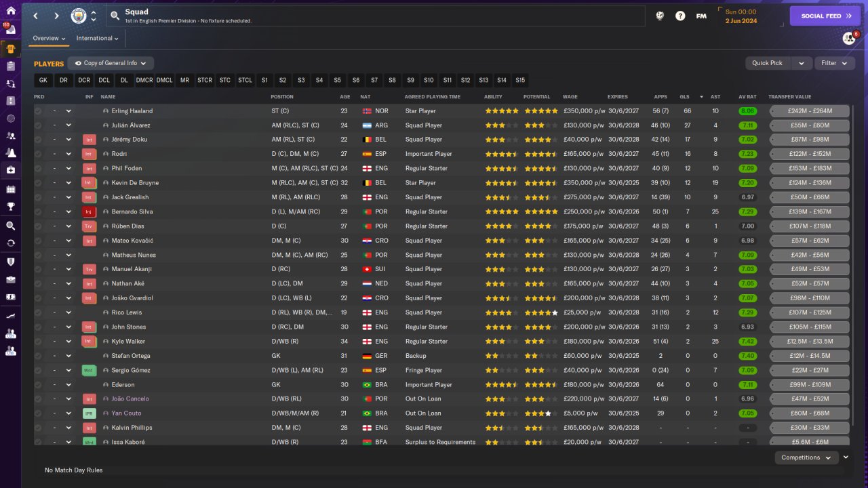Image resolution: width=868 pixels, height=488 pixels.
Task: Open the staff notifications avatar icon
Action: click(x=848, y=38)
